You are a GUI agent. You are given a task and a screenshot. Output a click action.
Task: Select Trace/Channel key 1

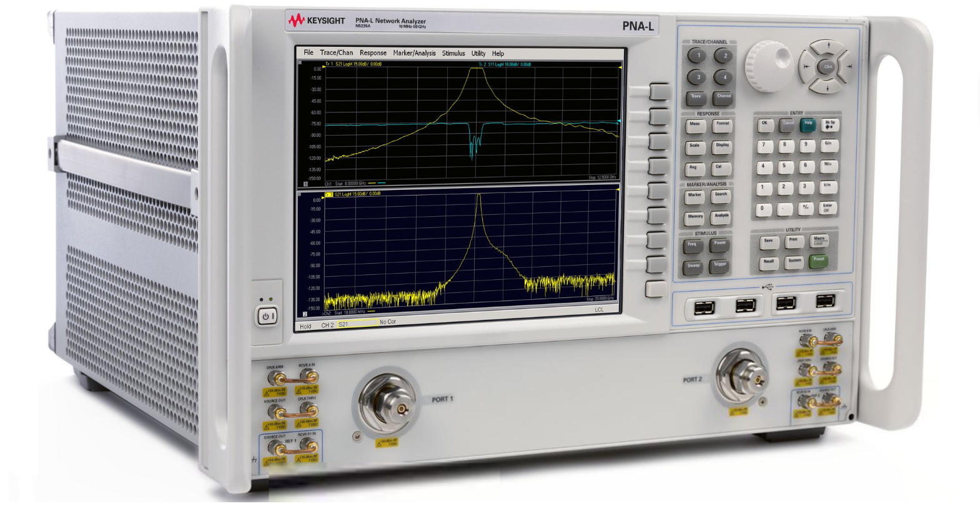(x=698, y=56)
